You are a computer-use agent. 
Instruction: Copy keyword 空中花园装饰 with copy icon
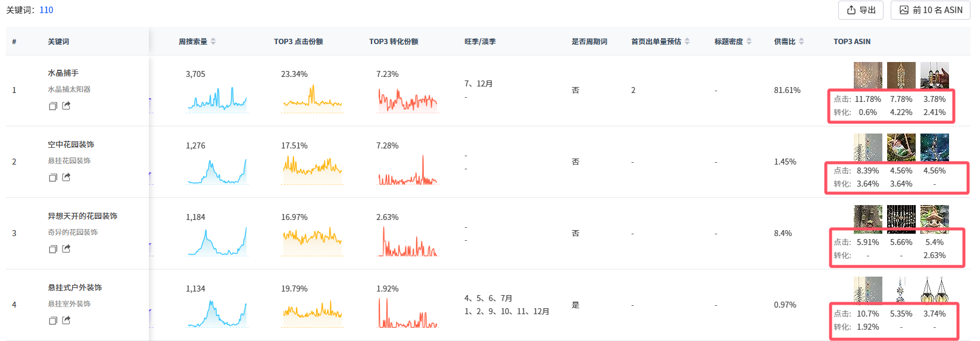(x=53, y=178)
